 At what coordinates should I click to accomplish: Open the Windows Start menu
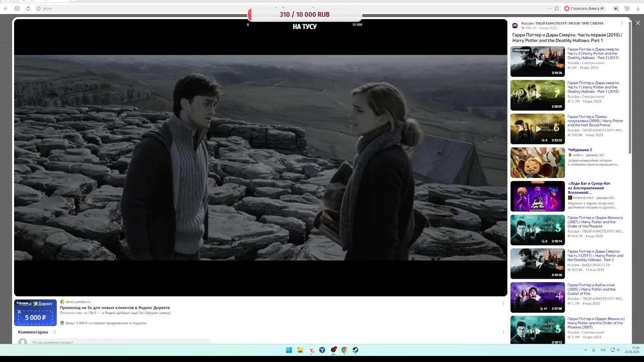click(x=289, y=350)
